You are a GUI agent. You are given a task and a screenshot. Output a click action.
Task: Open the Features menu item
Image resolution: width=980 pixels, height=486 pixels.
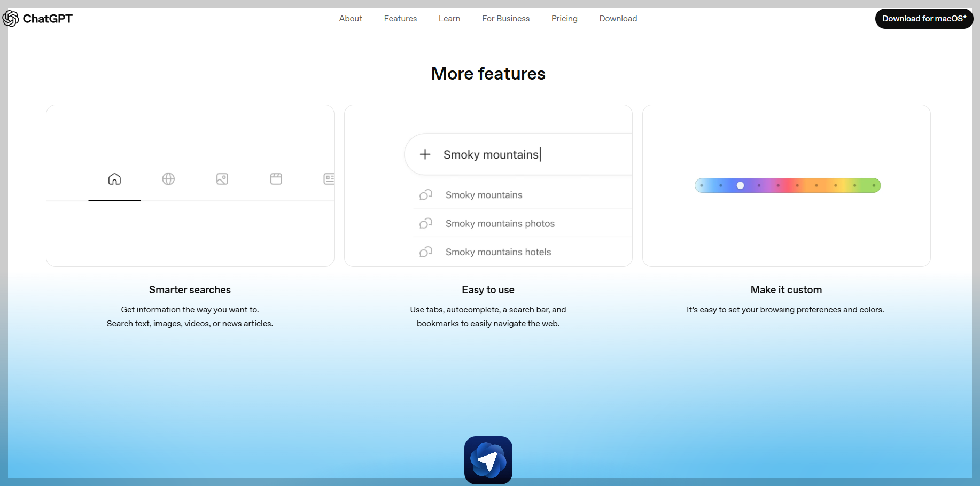(400, 18)
